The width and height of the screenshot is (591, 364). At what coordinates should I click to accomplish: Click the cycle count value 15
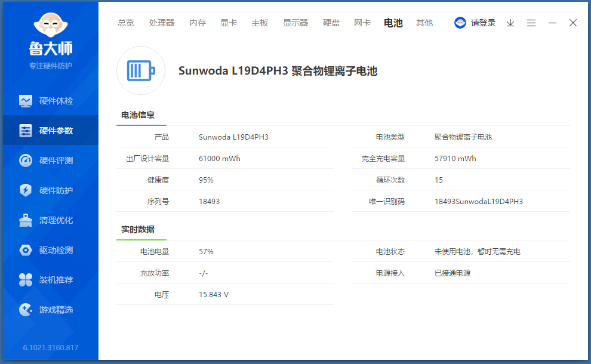439,180
